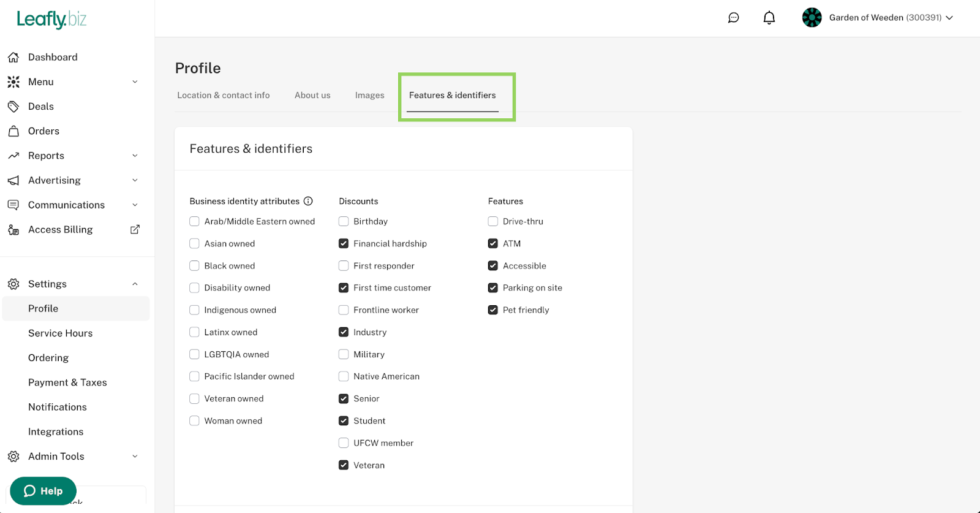Switch to the About us tab
Viewport: 980px width, 513px height.
(312, 95)
